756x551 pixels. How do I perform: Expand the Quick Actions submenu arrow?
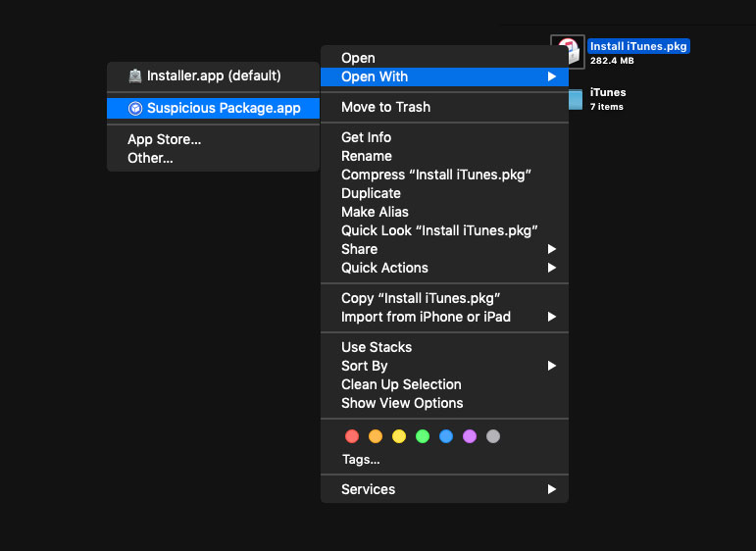[552, 268]
